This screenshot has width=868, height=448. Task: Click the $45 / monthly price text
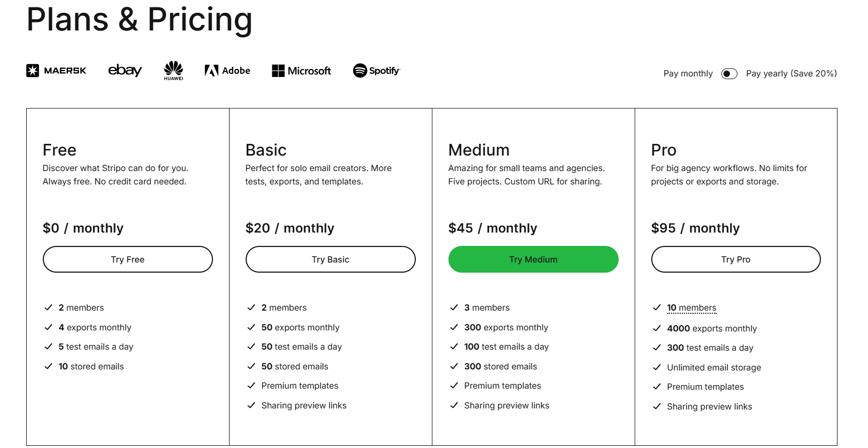pos(492,228)
